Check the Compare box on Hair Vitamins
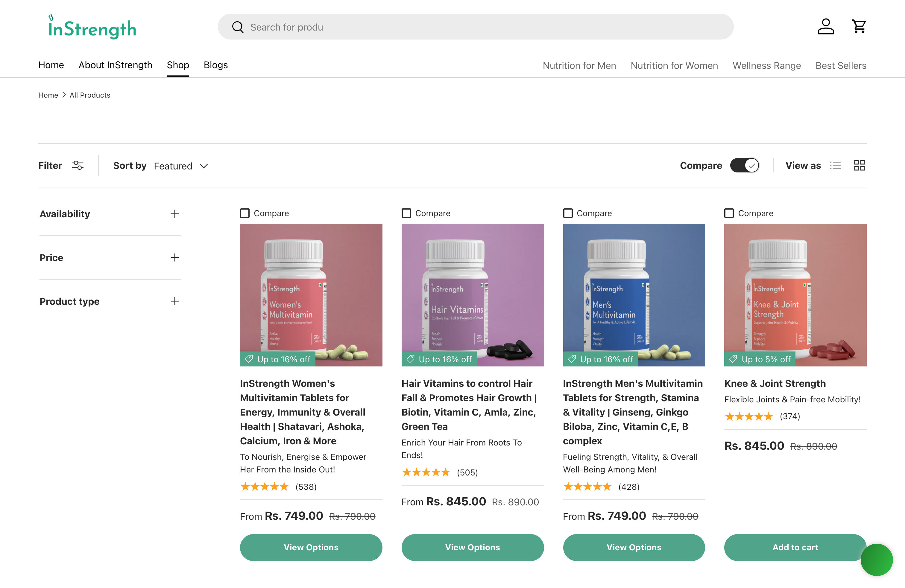The image size is (905, 588). point(406,213)
